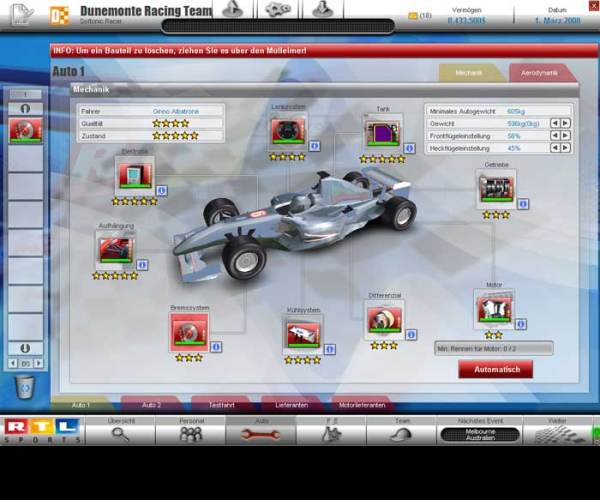Open the Testfahrt tab

pos(221,405)
